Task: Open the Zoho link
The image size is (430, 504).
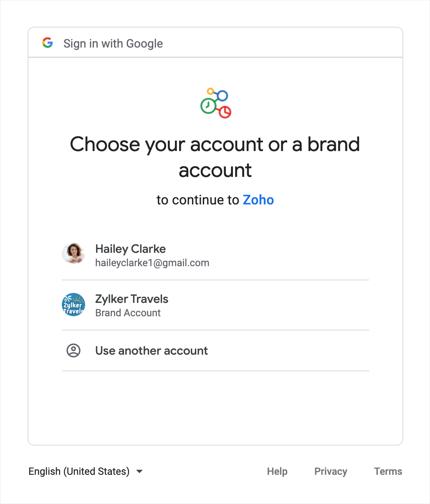Action: [258, 200]
